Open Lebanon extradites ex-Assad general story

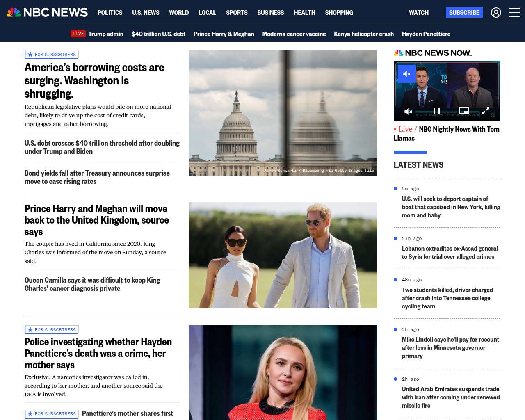[x=450, y=253]
